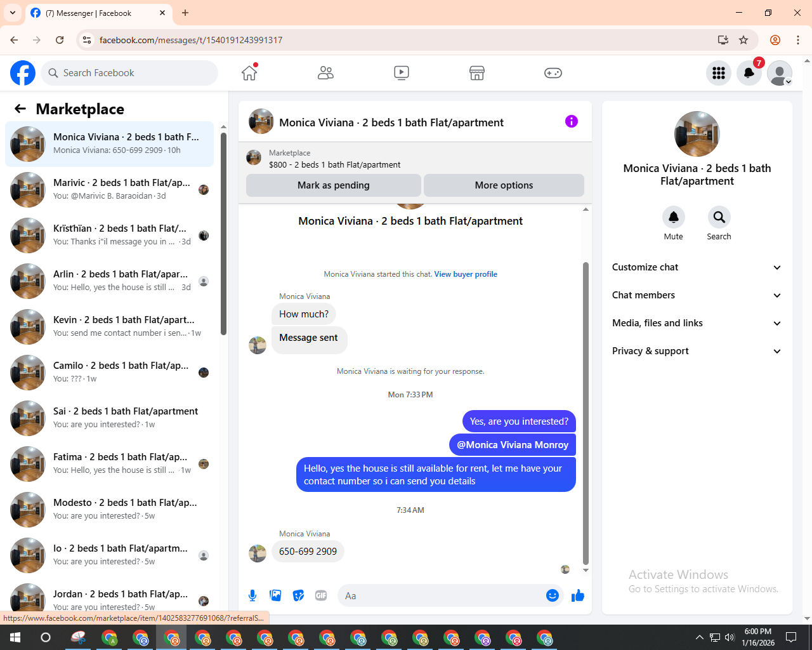
Task: Open the Home feed icon
Action: click(x=249, y=73)
